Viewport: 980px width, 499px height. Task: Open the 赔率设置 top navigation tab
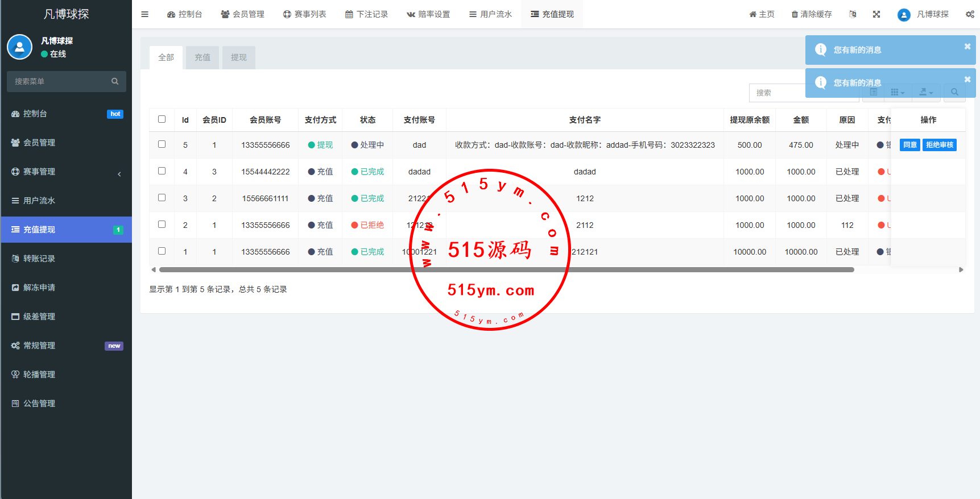(428, 14)
